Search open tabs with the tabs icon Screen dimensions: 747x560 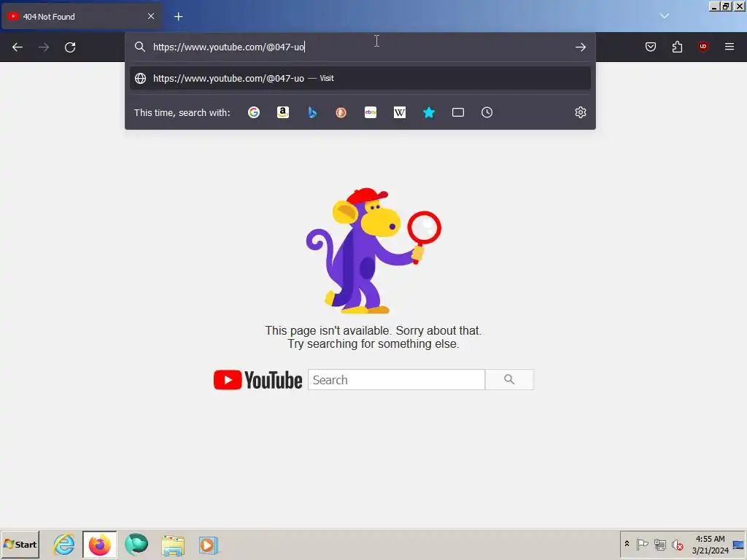(x=458, y=112)
